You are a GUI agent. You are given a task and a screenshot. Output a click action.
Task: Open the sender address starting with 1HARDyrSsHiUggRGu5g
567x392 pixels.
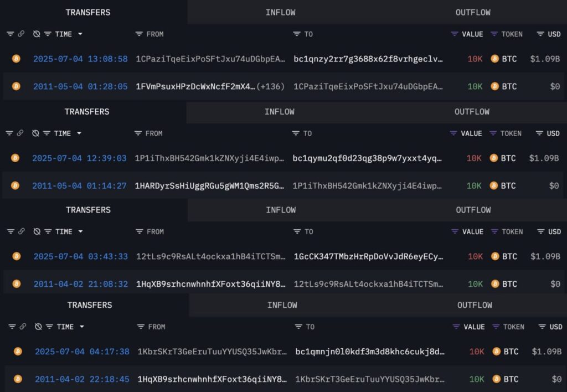tap(209, 185)
